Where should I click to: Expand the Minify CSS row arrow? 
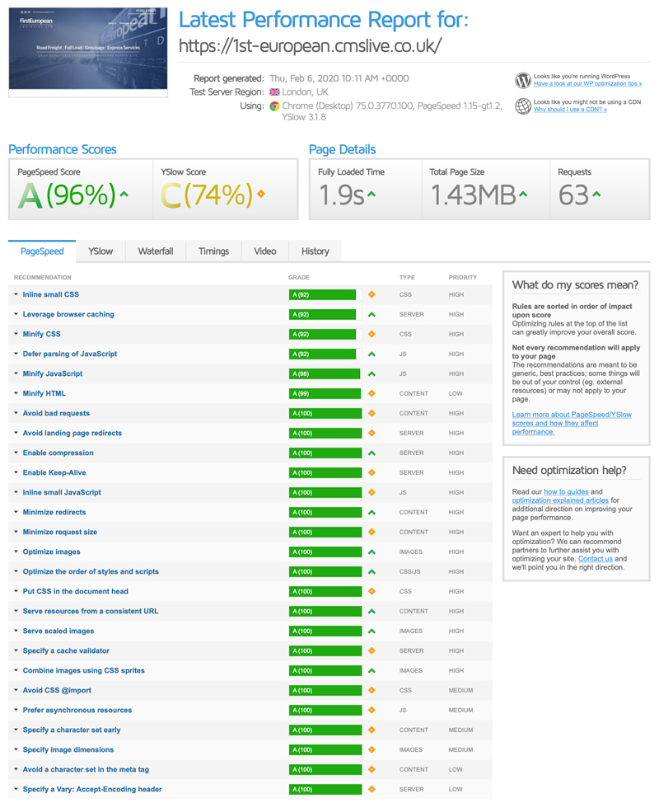click(x=16, y=334)
